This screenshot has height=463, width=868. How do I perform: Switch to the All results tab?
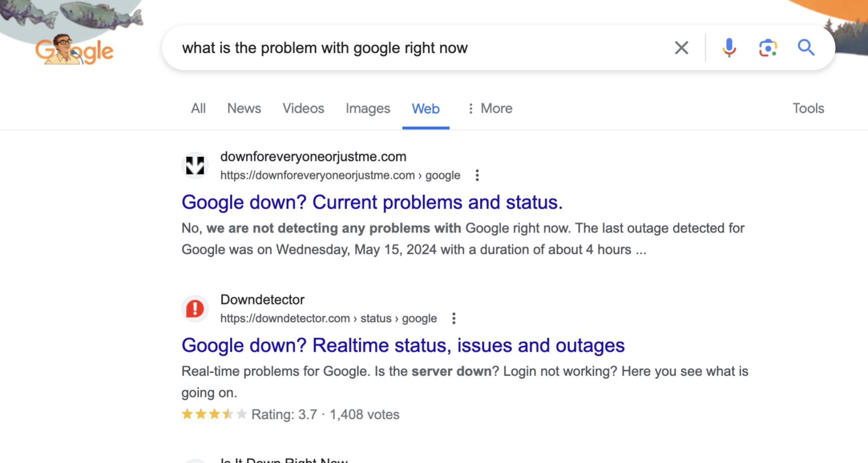[x=198, y=108]
